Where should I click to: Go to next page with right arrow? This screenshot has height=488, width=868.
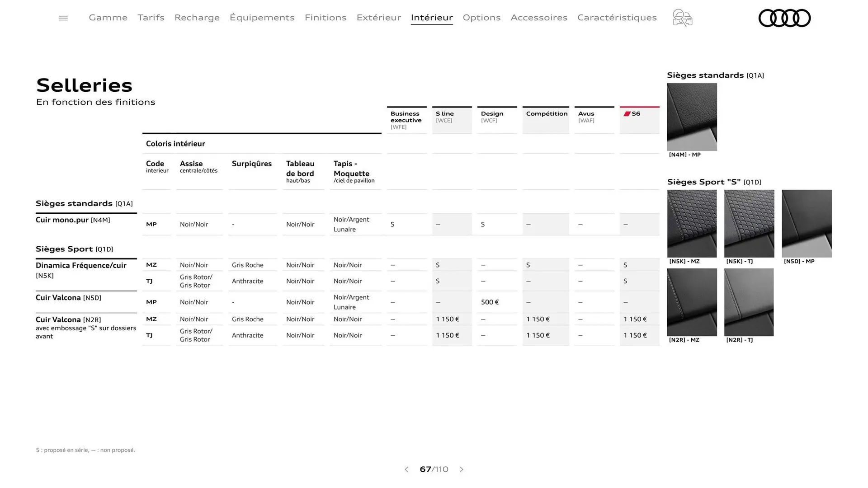tap(462, 469)
